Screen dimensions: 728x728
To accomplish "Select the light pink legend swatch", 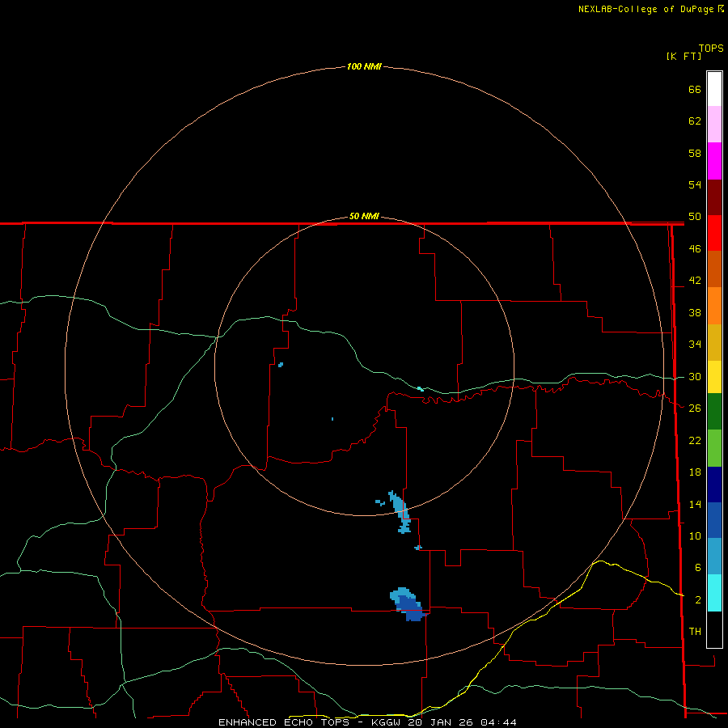I will tap(714, 124).
